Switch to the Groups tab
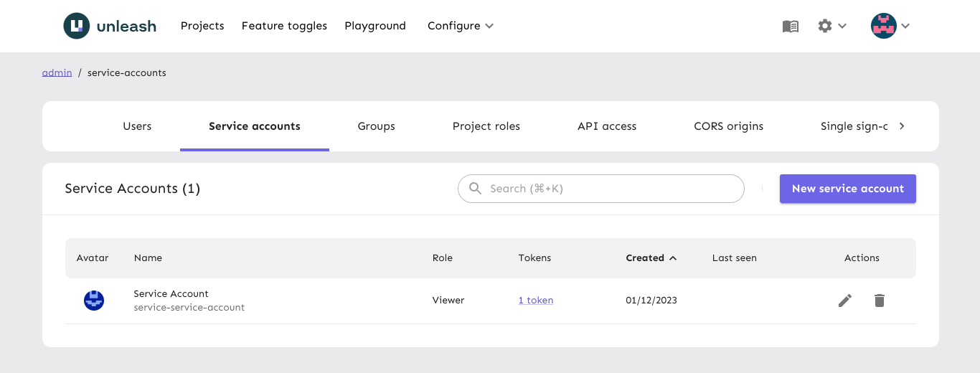 pyautogui.click(x=376, y=126)
